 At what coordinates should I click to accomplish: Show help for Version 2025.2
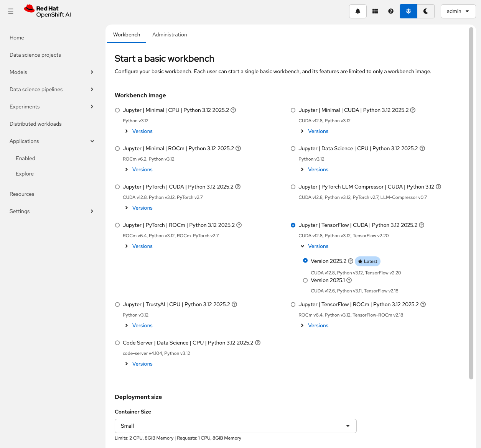[351, 261]
